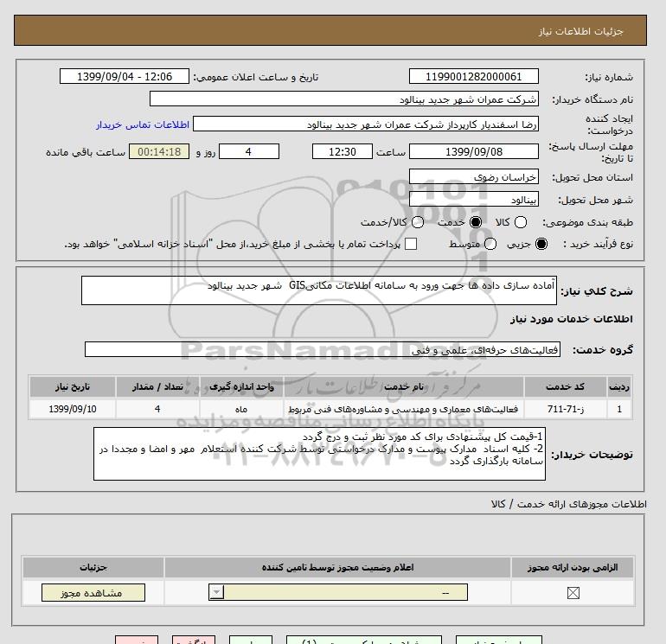
Task: Click the 'واحد اندازه گیری' column header
Action: (x=241, y=386)
